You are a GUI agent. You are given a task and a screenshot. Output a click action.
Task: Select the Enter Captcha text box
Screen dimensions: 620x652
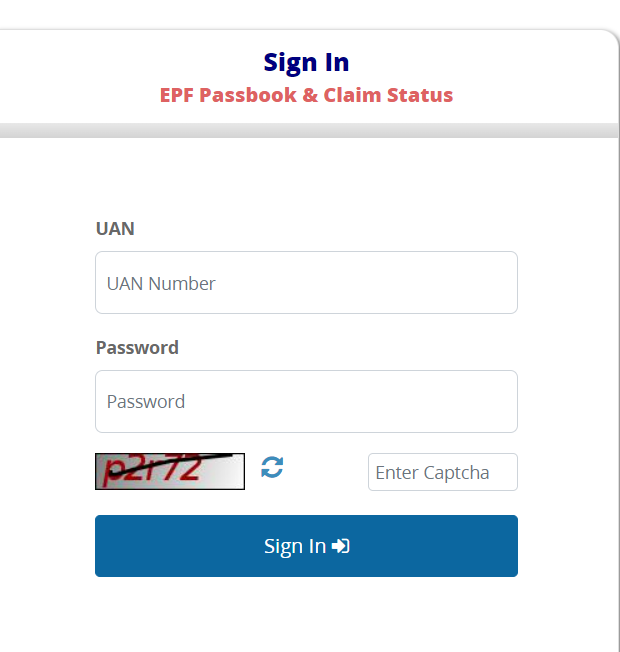pos(442,472)
